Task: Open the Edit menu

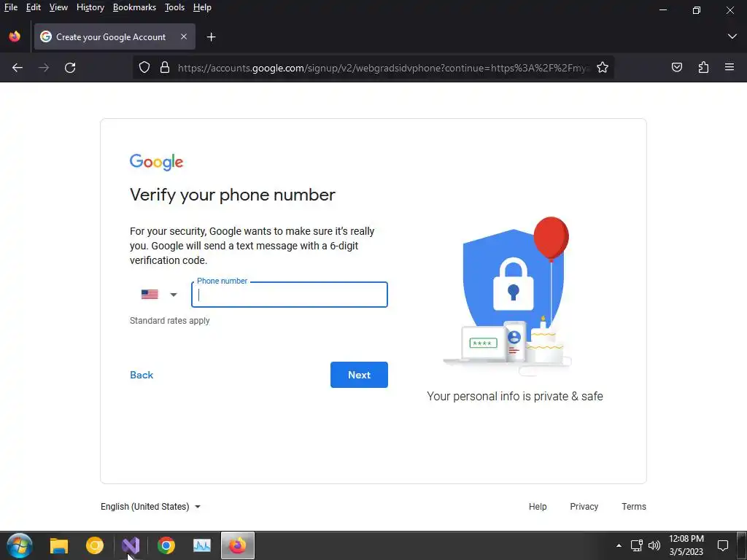Action: tap(34, 7)
